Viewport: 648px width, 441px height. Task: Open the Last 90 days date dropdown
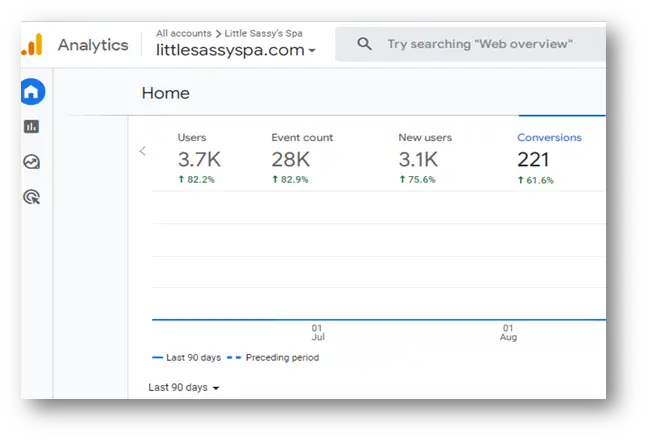point(183,387)
